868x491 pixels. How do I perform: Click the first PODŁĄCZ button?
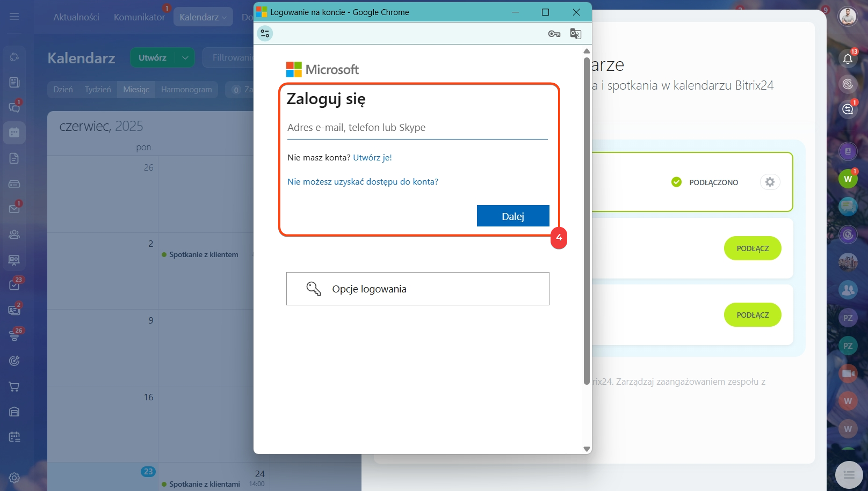pos(753,248)
